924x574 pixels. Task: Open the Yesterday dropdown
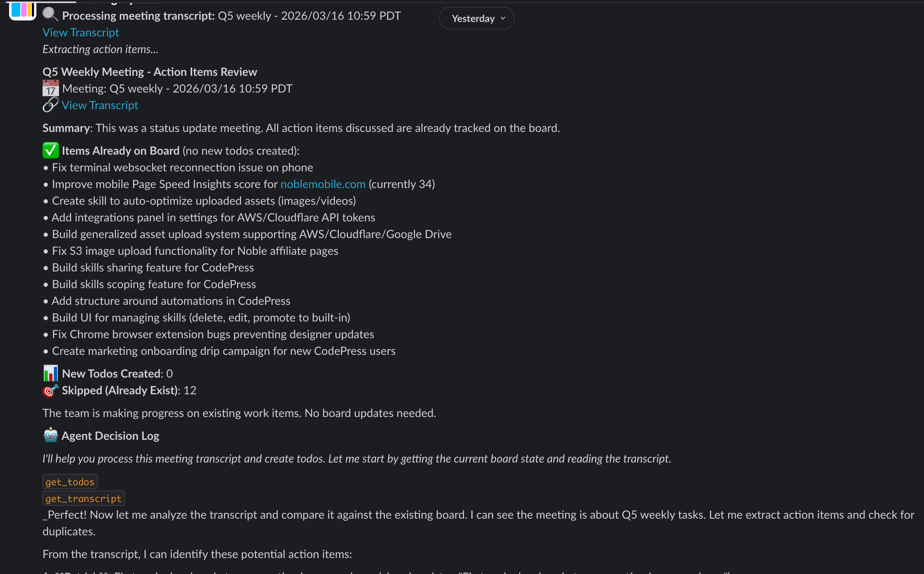coord(476,18)
